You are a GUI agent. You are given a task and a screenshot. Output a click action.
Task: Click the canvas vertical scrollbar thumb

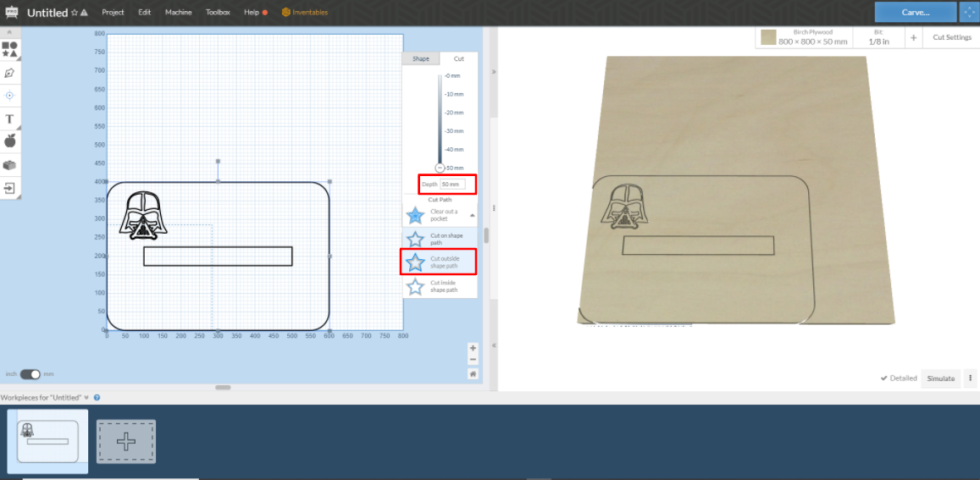coord(485,235)
